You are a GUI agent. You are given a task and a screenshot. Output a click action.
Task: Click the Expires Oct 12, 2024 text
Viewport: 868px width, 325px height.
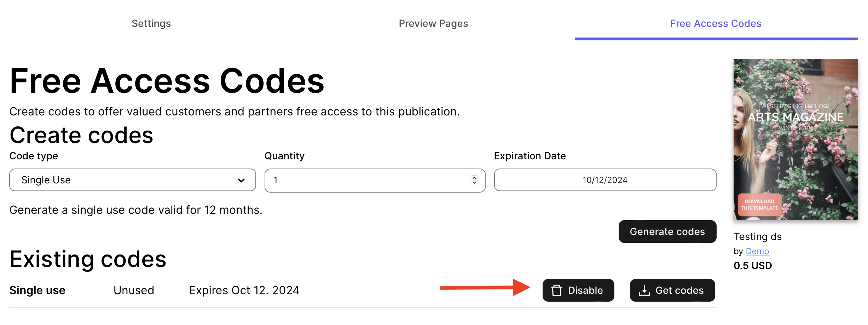pos(244,290)
